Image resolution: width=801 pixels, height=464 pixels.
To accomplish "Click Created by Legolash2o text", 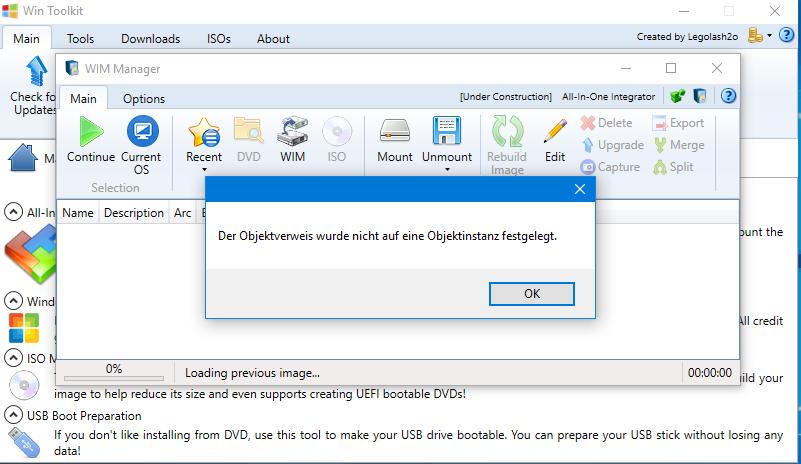I will pyautogui.click(x=687, y=36).
